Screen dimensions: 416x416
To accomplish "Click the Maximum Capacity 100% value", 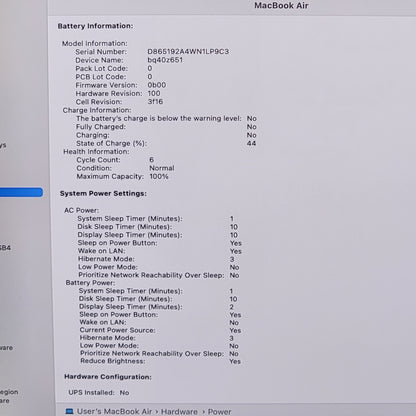I will pyautogui.click(x=159, y=176).
